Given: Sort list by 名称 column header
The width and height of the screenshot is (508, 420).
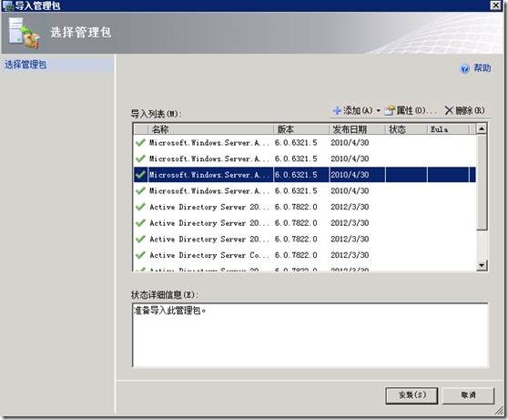Looking at the screenshot, I should 210,129.
